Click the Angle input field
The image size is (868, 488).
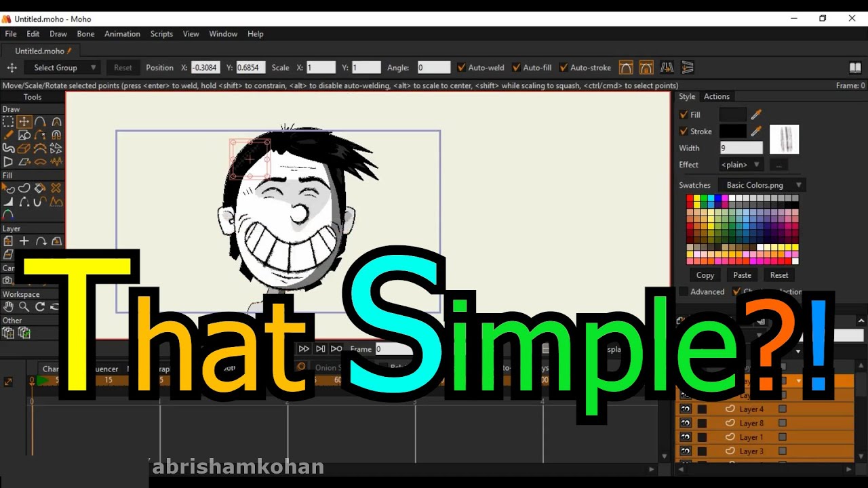point(433,67)
